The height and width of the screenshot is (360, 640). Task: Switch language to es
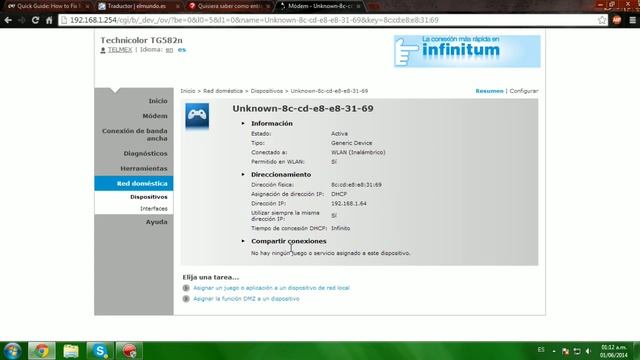point(182,50)
